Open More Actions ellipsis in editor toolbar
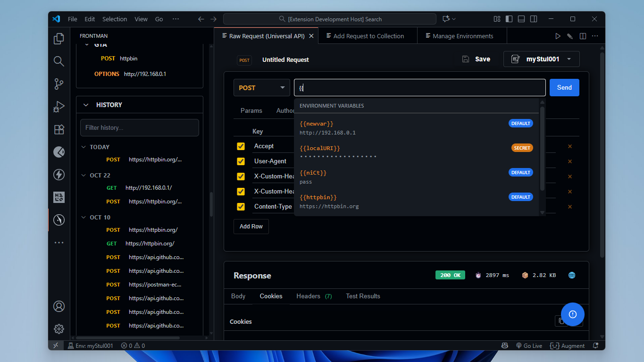 [595, 36]
